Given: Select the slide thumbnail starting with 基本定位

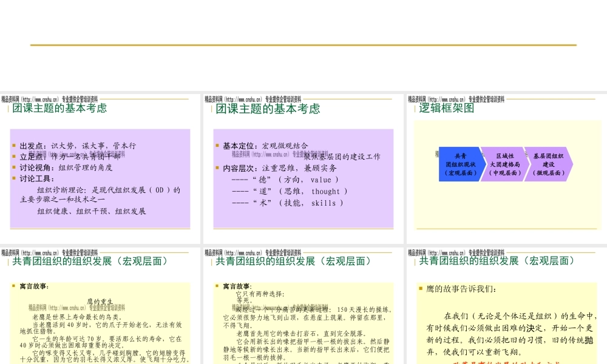Looking at the screenshot, I should tap(303, 169).
